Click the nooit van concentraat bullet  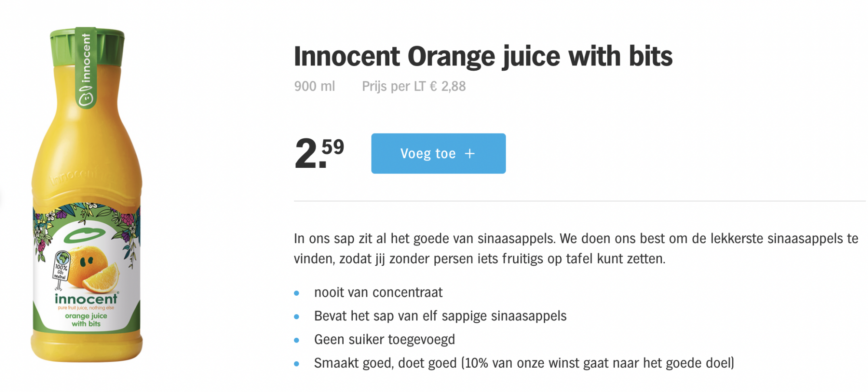[378, 293]
